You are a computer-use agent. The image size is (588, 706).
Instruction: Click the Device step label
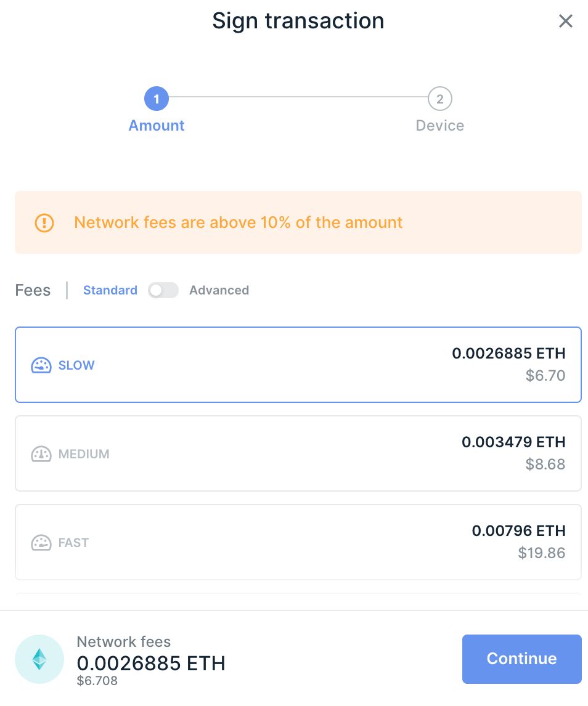point(439,126)
